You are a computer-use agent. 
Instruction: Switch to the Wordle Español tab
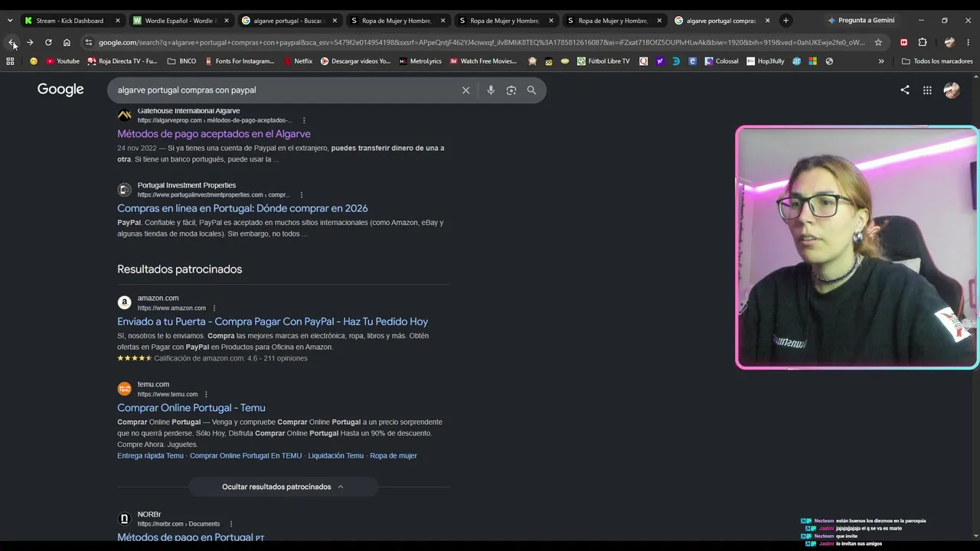coord(180,21)
